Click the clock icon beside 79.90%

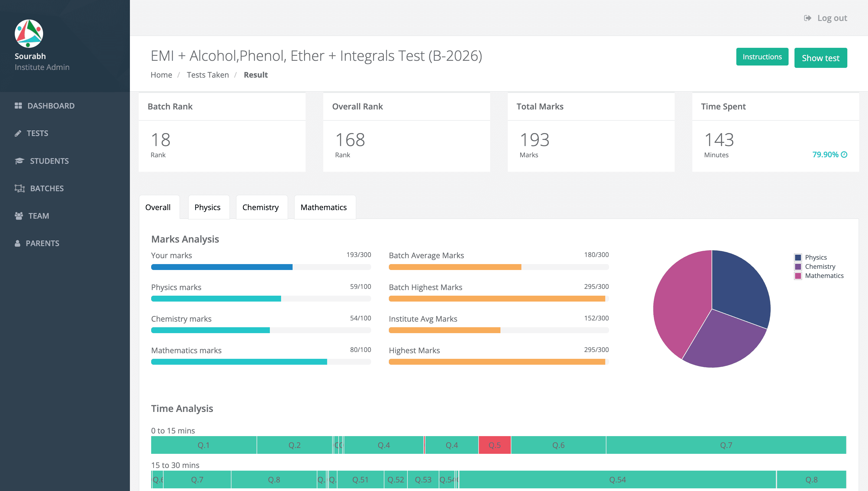(x=844, y=154)
